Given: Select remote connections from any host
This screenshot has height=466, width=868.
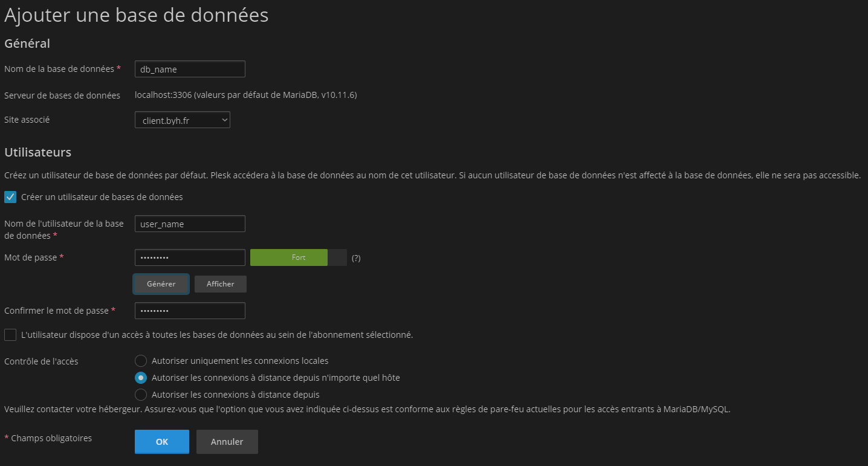Looking at the screenshot, I should click(x=140, y=377).
